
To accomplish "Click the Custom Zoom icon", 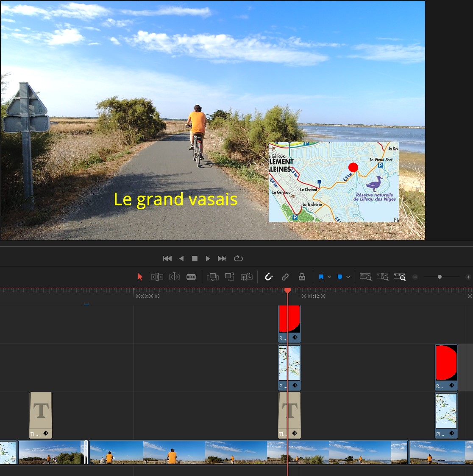I will pos(400,277).
